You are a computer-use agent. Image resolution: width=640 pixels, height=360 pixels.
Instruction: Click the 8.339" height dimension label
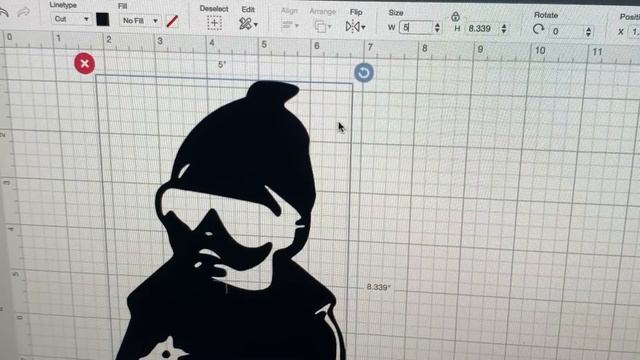point(378,287)
